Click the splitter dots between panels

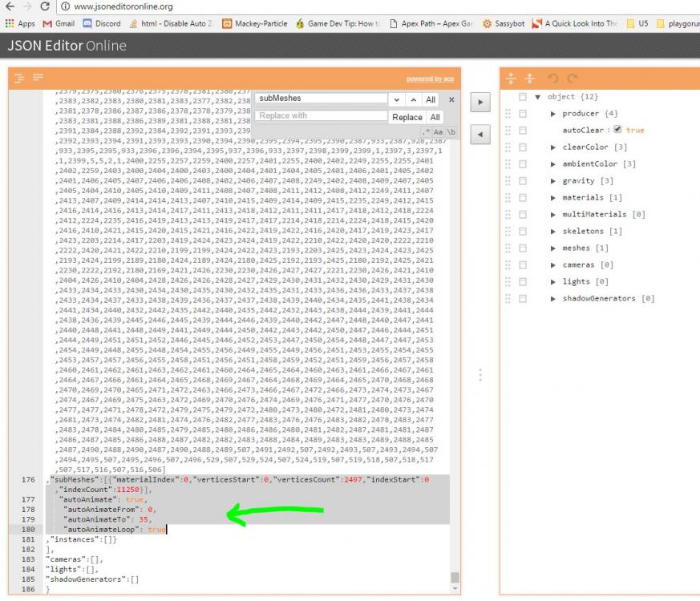480,375
